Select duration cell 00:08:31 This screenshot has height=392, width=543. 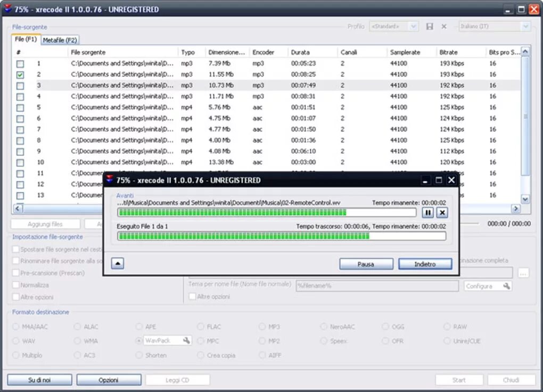pos(303,96)
